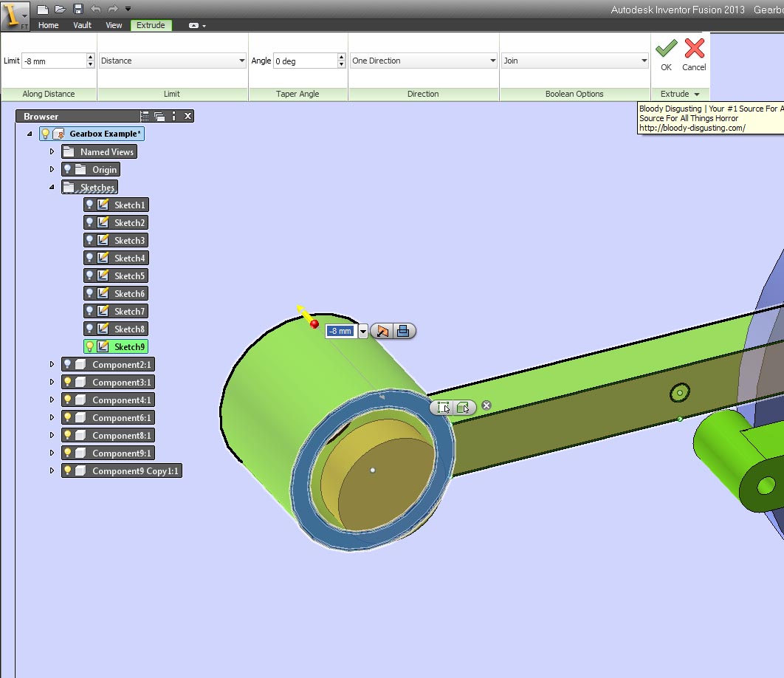
Task: Expand the Named Views folder
Action: click(52, 151)
